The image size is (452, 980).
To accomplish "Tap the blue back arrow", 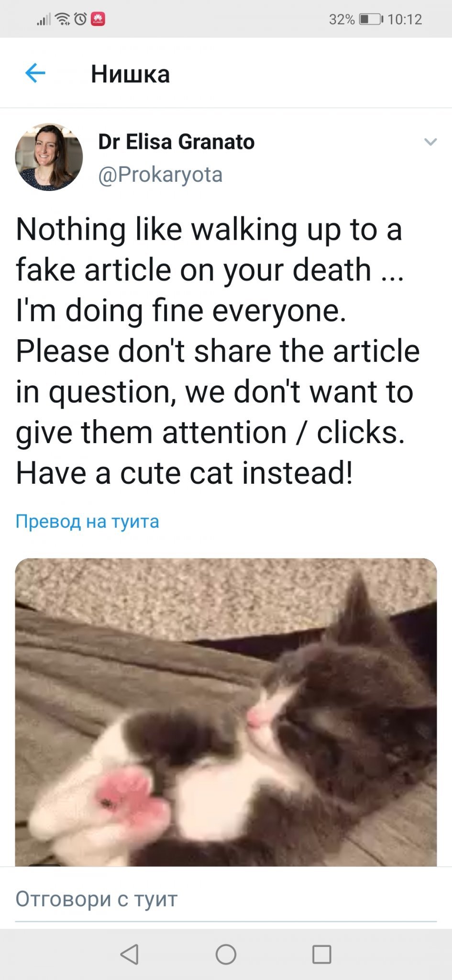I will point(35,73).
